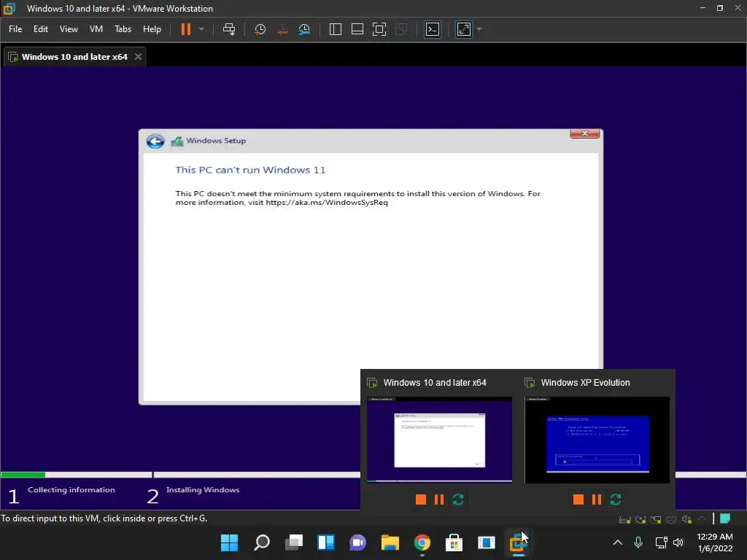
Task: Open the View menu
Action: 69,29
